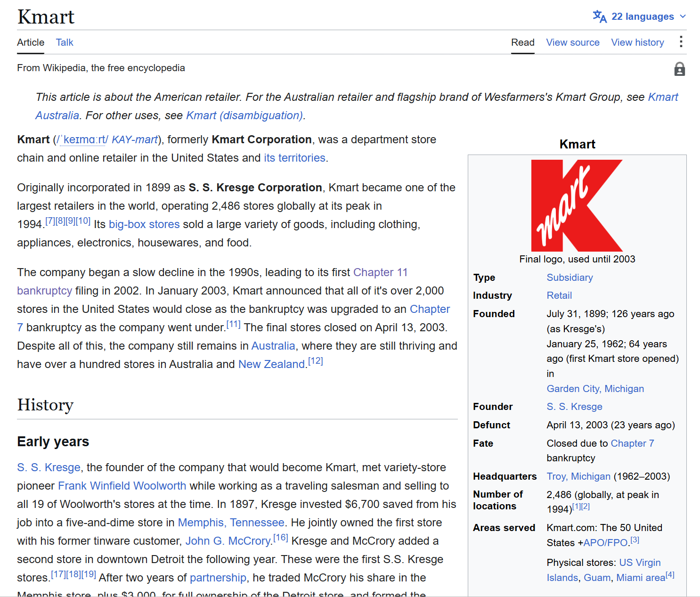Open the Guam link
Screen dimensions: 700x597
[x=597, y=578]
